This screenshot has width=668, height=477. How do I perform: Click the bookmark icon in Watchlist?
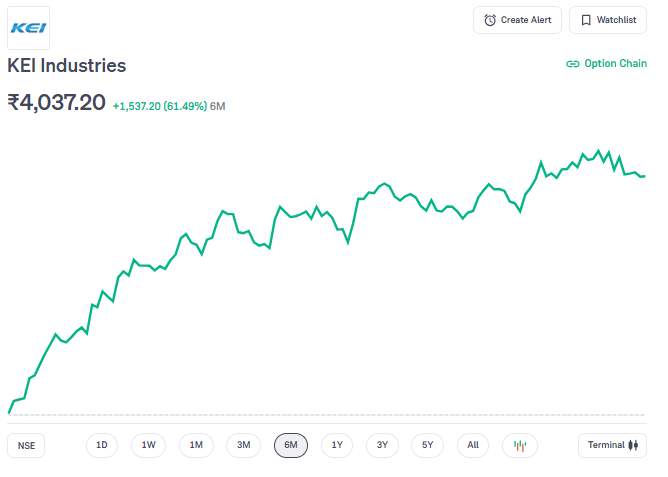(586, 20)
